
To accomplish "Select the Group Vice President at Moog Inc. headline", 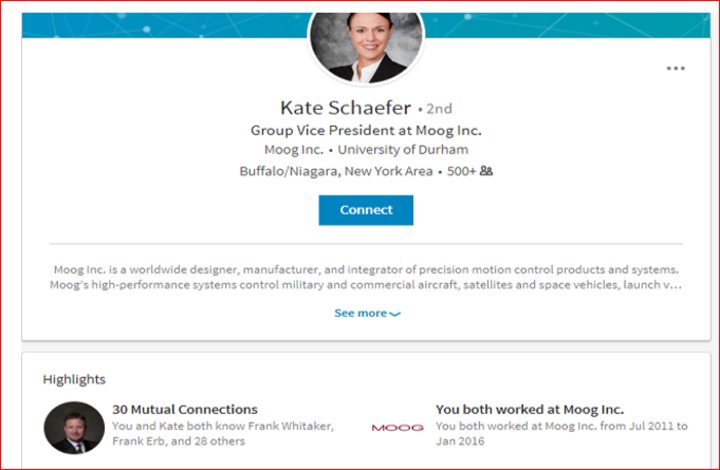I will click(x=366, y=130).
